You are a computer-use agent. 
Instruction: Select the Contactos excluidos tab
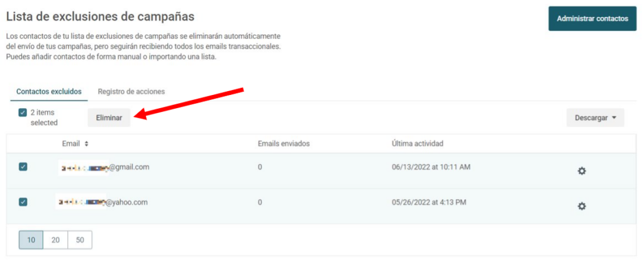pos(49,91)
